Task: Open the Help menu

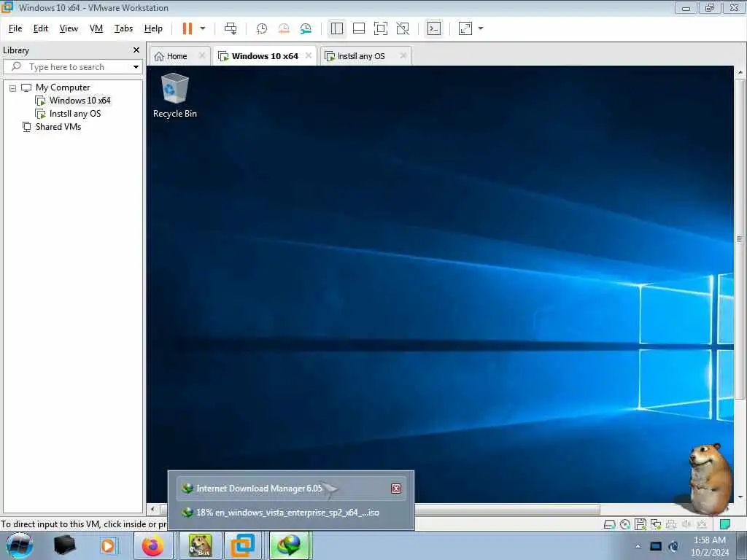Action: click(x=153, y=28)
